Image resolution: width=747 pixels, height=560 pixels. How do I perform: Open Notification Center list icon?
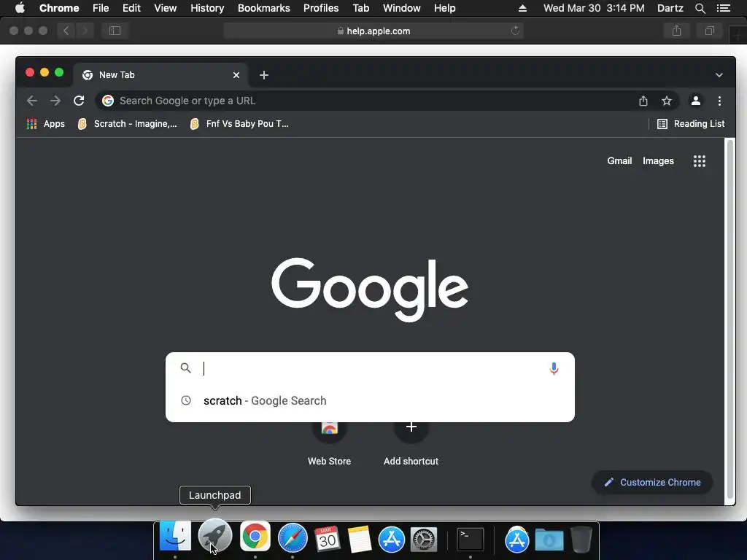tap(724, 8)
